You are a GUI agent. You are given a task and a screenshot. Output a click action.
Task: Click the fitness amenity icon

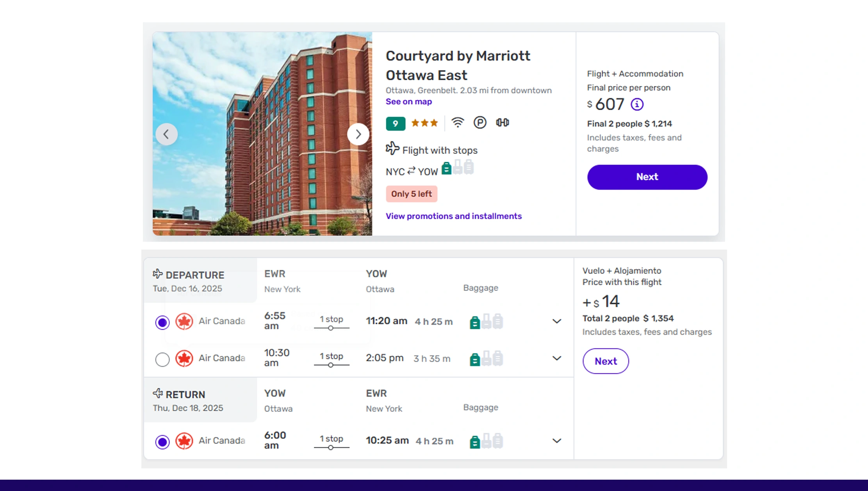(503, 123)
